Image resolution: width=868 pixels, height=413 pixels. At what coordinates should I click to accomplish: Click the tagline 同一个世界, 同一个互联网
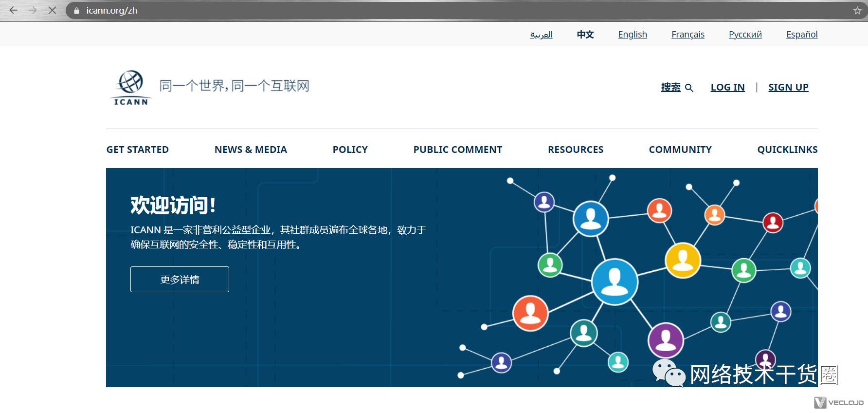(235, 86)
